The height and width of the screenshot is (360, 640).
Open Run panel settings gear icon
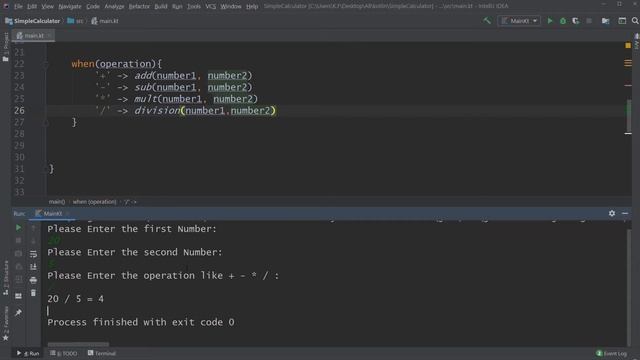tap(612, 213)
